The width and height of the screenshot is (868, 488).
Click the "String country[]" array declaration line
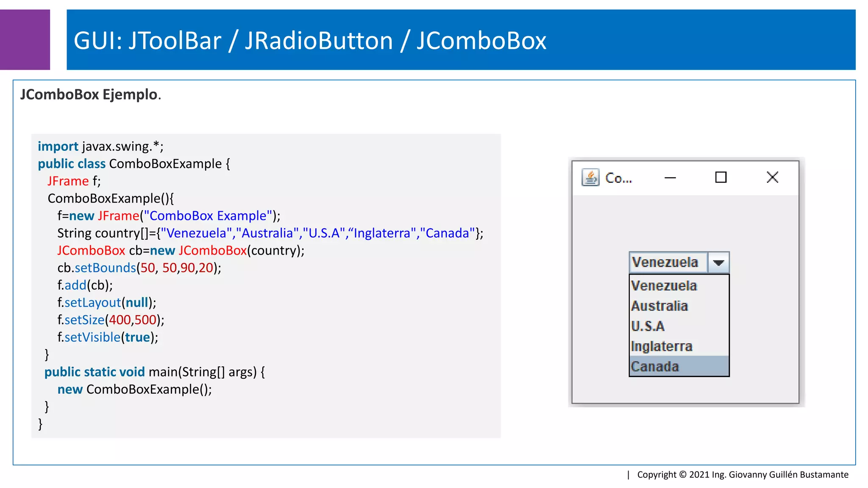click(270, 233)
